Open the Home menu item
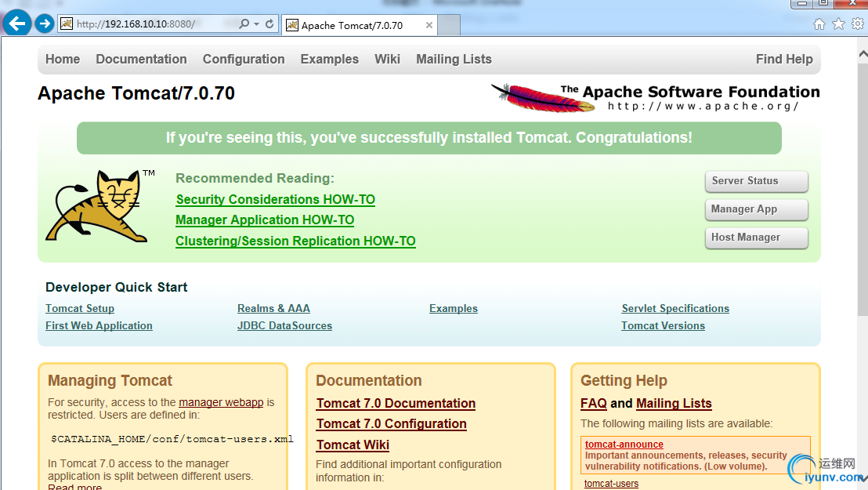The image size is (868, 490). point(63,60)
